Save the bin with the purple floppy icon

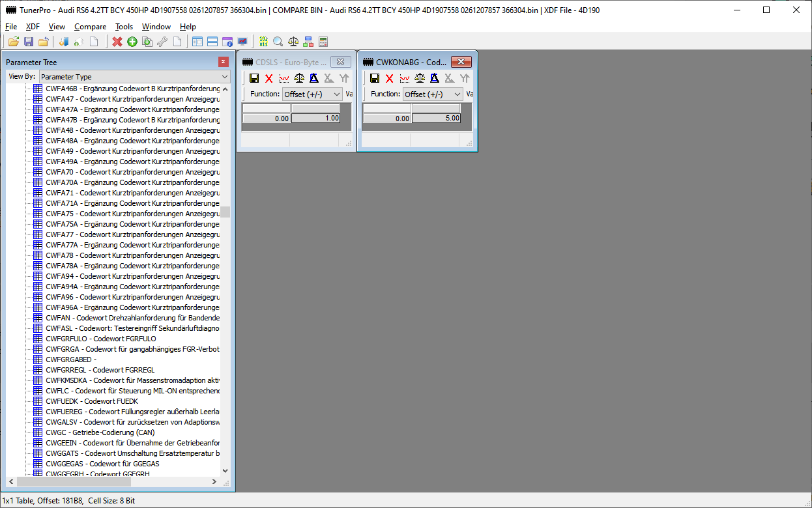point(29,42)
